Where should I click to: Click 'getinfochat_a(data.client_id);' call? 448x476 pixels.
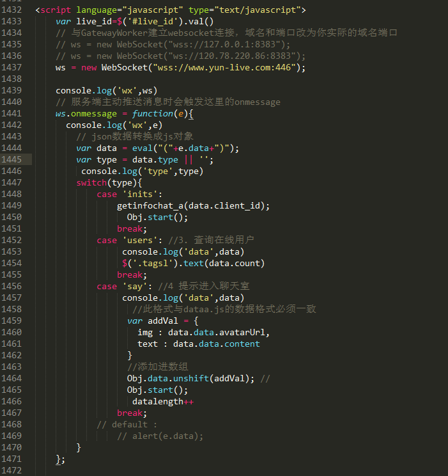pos(193,206)
